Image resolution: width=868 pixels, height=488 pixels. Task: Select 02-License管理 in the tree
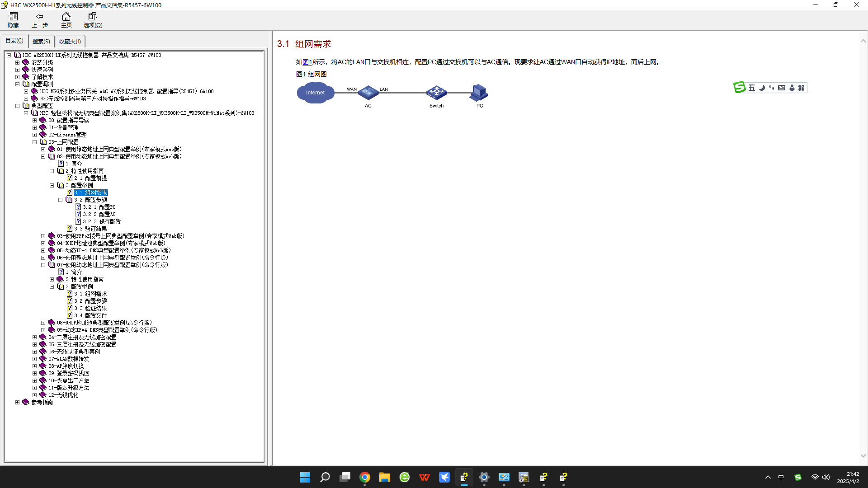coord(67,135)
